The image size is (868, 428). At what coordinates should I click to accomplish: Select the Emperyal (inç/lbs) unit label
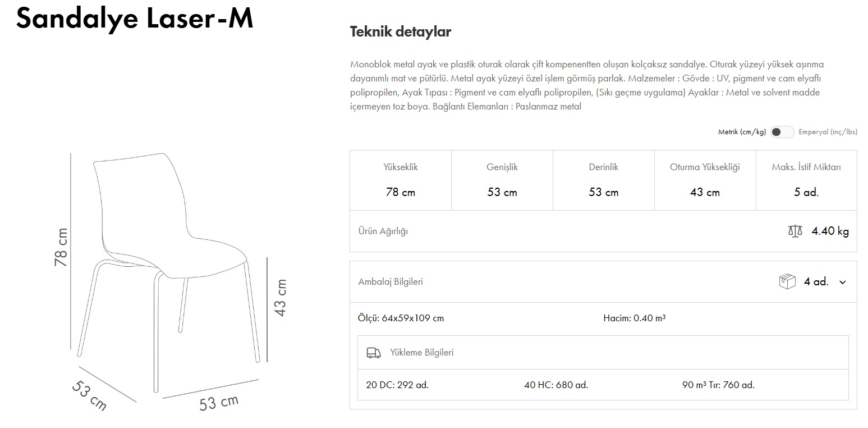(828, 132)
